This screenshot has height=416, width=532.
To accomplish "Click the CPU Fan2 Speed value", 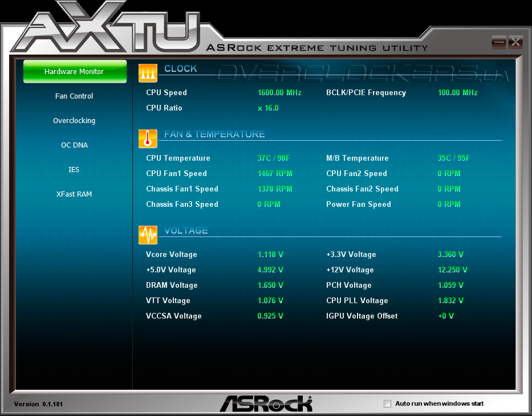I will pos(449,173).
